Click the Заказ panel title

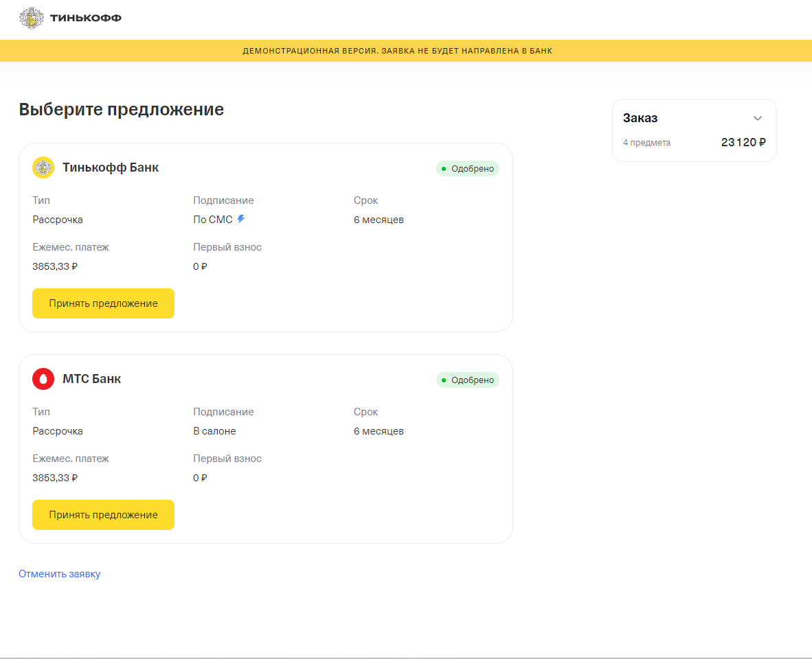coord(640,118)
